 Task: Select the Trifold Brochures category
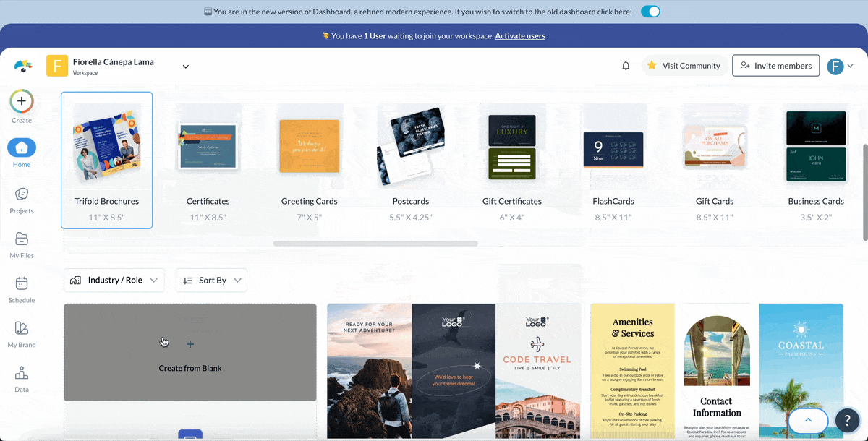pos(107,160)
